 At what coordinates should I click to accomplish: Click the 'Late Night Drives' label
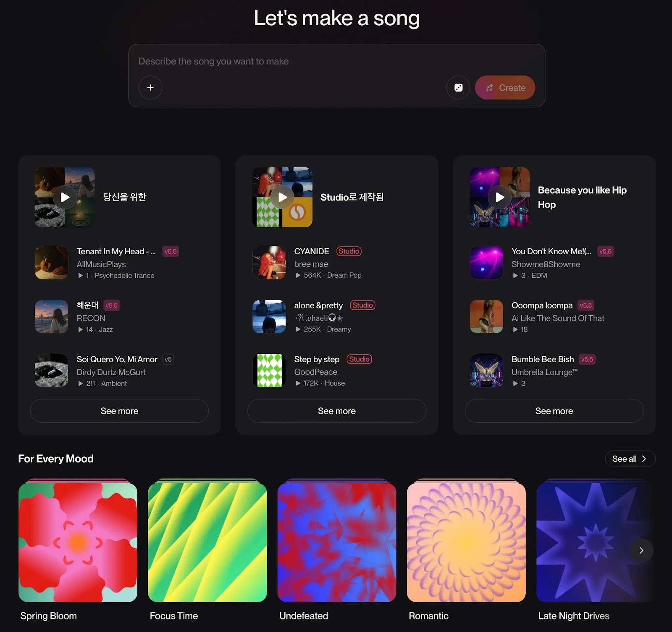(x=574, y=616)
